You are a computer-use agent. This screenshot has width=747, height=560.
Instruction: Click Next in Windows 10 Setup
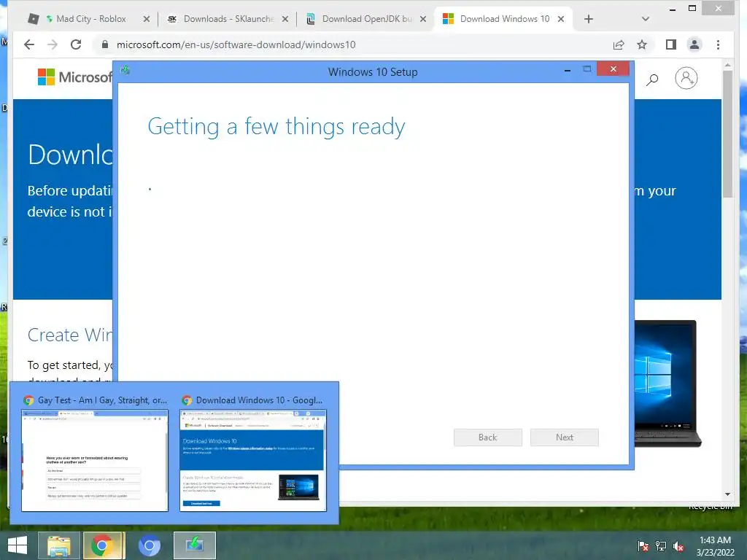tap(565, 437)
